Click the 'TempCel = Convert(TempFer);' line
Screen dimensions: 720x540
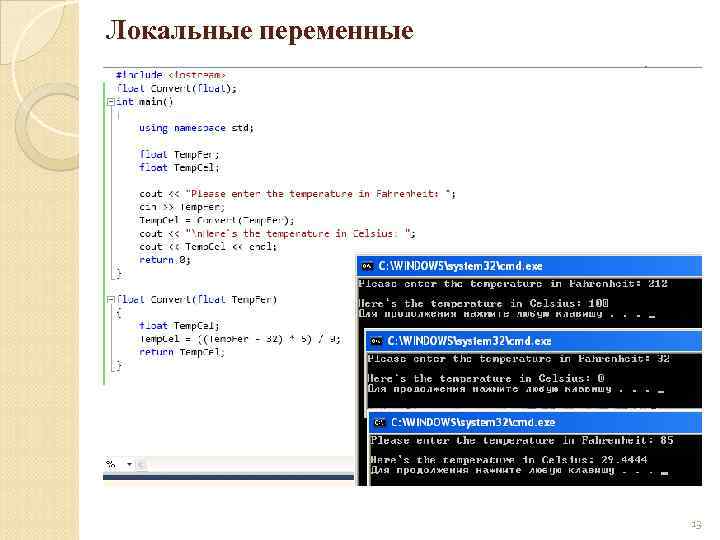click(217, 220)
